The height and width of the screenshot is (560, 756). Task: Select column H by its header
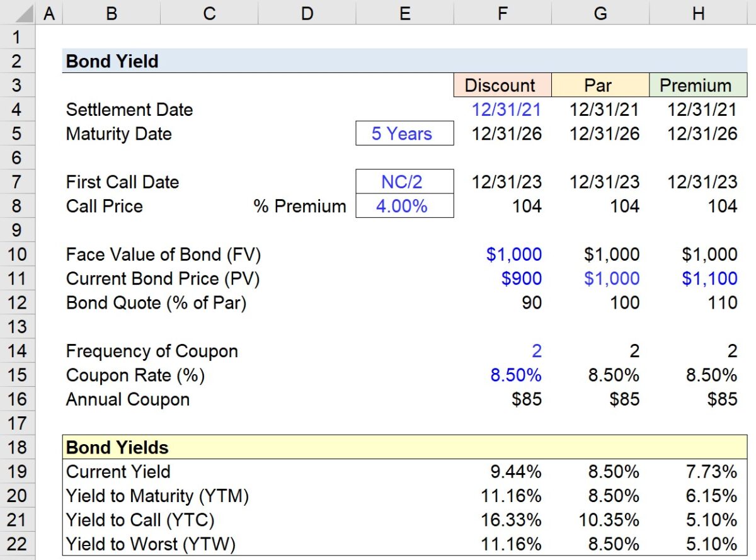698,13
